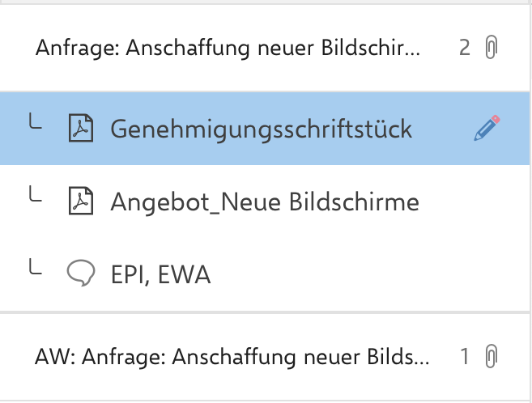Click the PDF icon beside Angebot_Neue Bildschirme

[x=80, y=201]
